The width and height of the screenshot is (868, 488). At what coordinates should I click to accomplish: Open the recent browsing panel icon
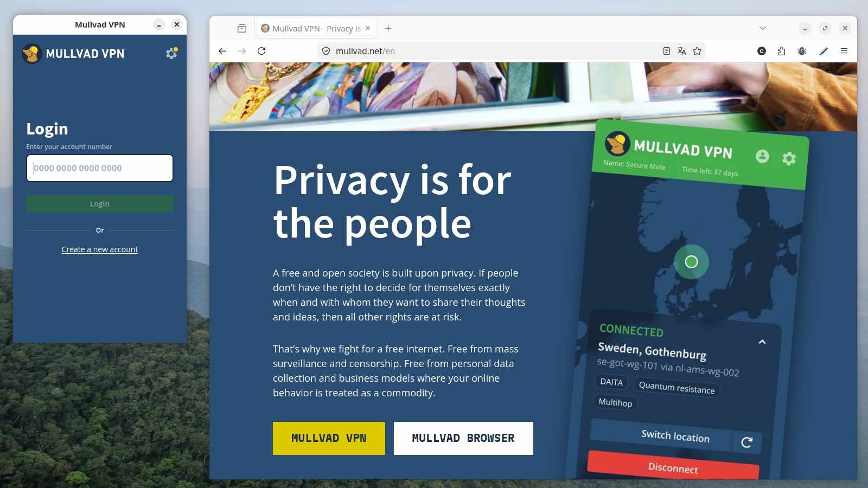242,28
